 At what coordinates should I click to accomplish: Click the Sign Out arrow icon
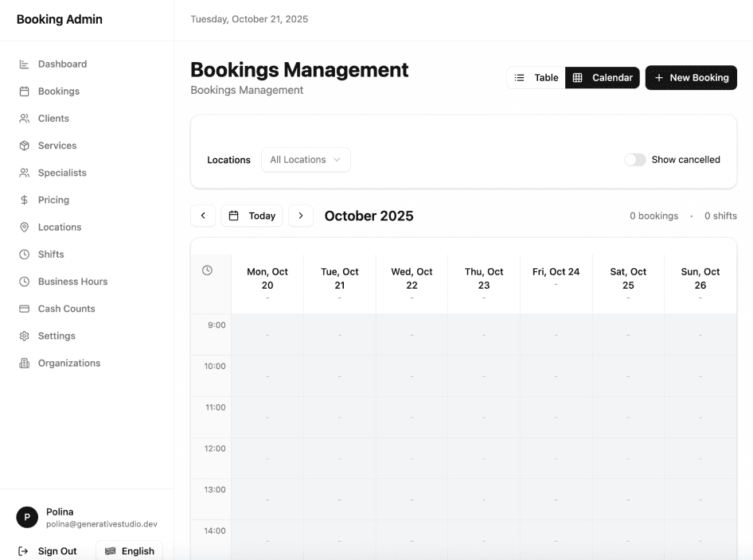(23, 551)
